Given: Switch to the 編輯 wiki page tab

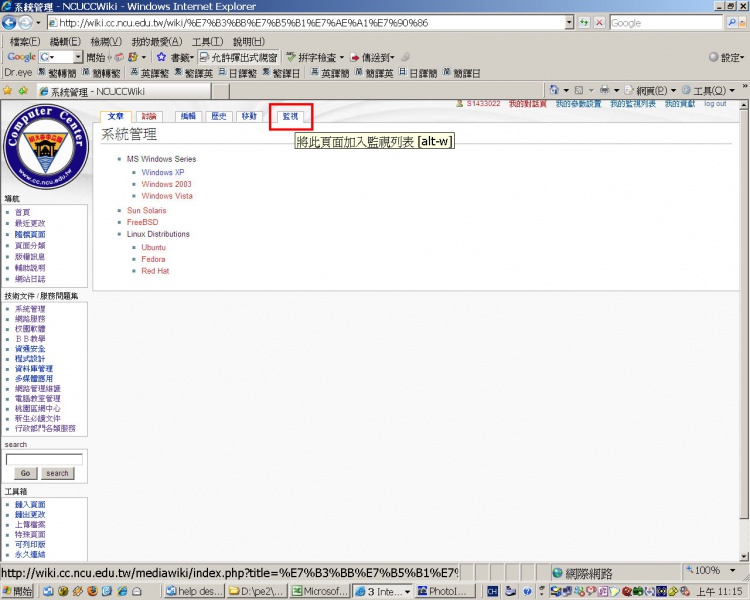Looking at the screenshot, I should (187, 116).
